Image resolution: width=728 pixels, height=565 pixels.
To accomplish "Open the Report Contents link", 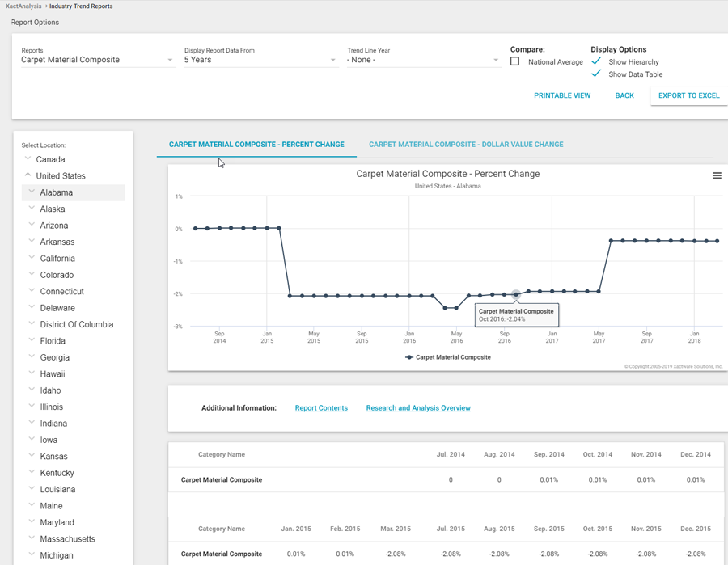I will [x=321, y=408].
